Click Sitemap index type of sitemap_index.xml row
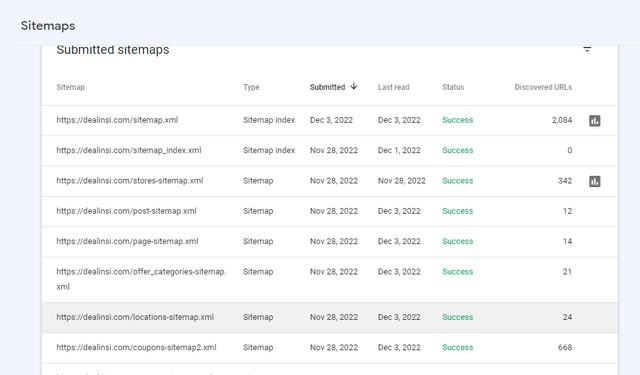Viewport: 640px width, 375px height. pos(269,150)
